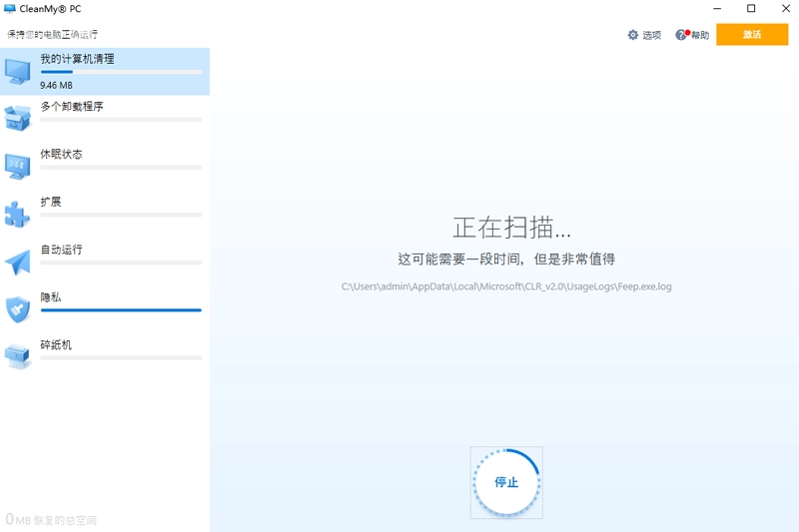The image size is (799, 532).
Task: Click the 正在扫描... heading
Action: (511, 227)
